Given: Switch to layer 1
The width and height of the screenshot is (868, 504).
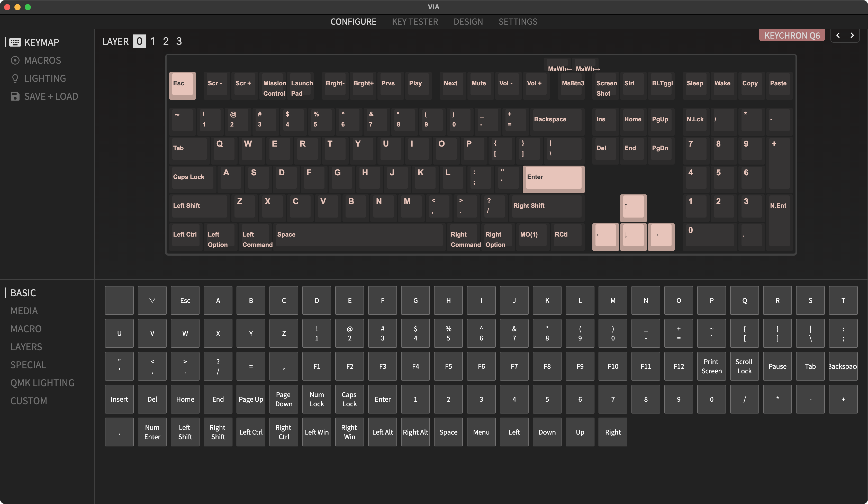Looking at the screenshot, I should pyautogui.click(x=152, y=41).
